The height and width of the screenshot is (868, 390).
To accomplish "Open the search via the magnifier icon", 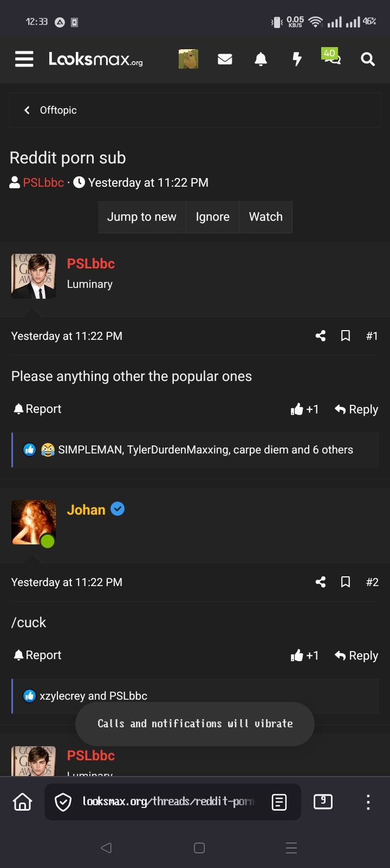I will 367,60.
